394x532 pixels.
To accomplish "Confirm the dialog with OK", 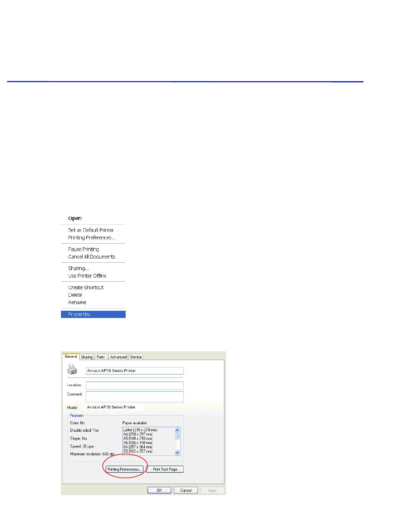I will [x=159, y=490].
